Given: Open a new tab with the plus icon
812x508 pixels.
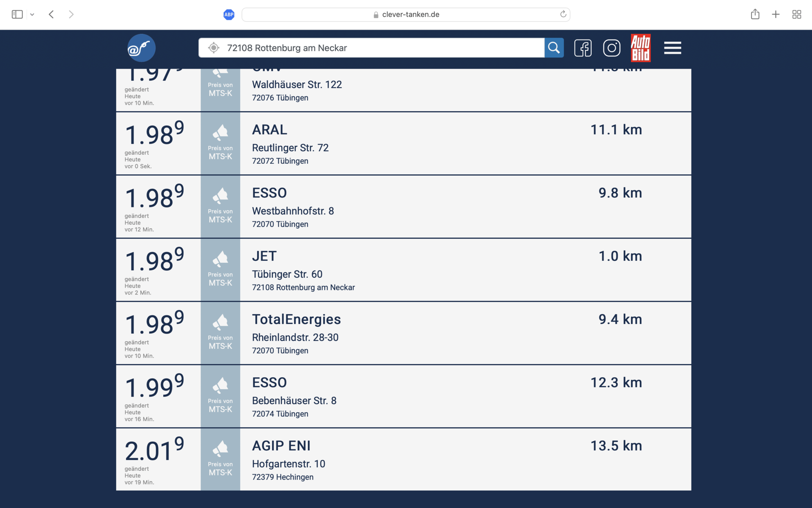Looking at the screenshot, I should point(776,14).
